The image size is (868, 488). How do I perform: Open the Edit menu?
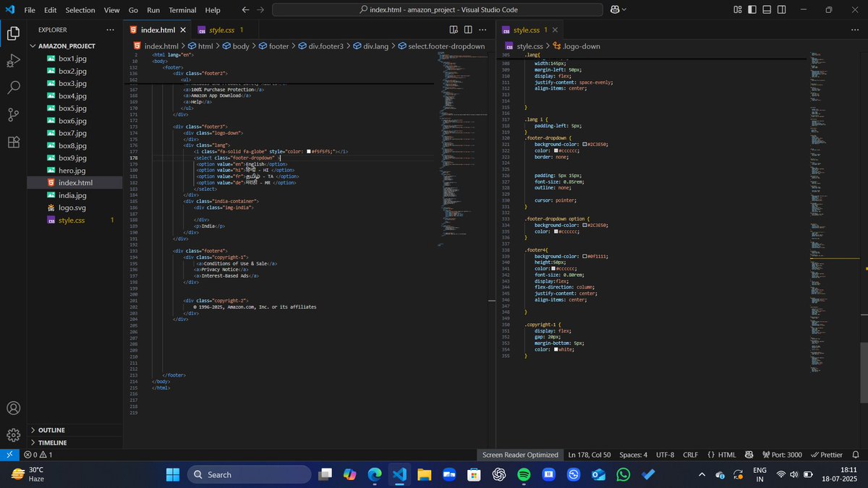click(50, 10)
